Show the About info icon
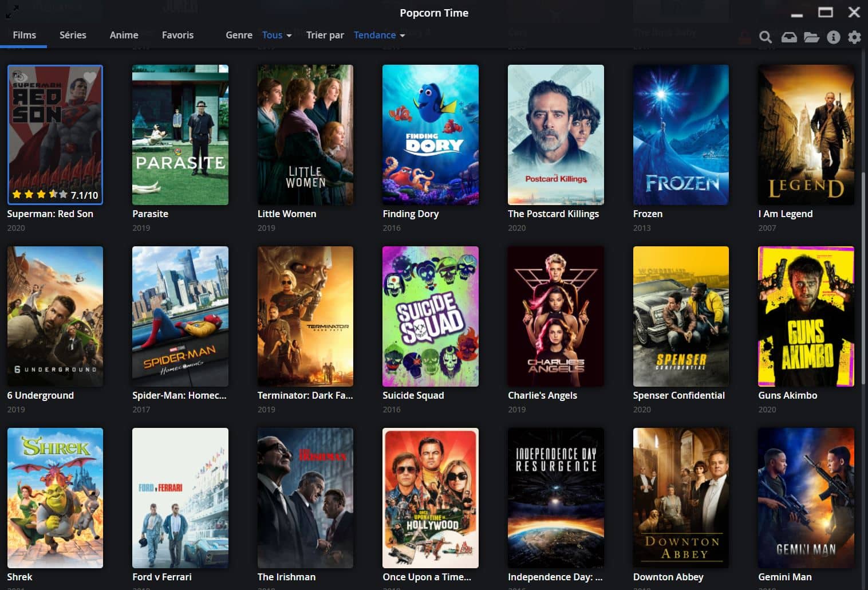This screenshot has width=868, height=590. pos(834,38)
